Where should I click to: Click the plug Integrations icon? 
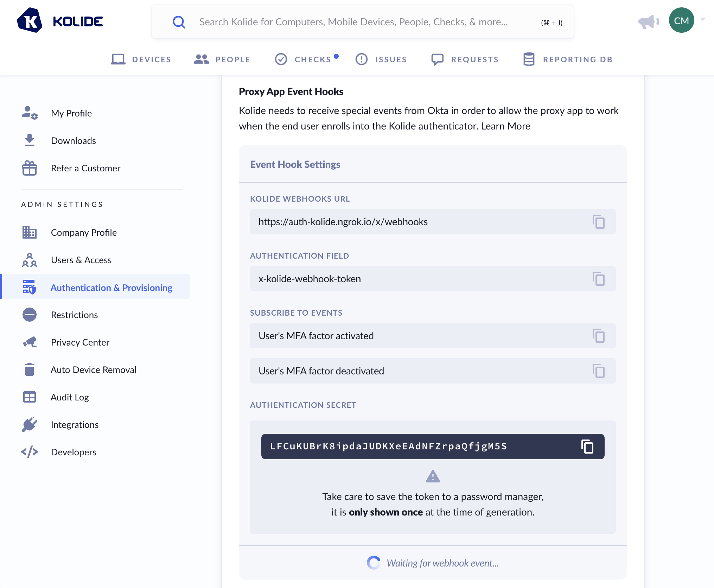pos(30,424)
